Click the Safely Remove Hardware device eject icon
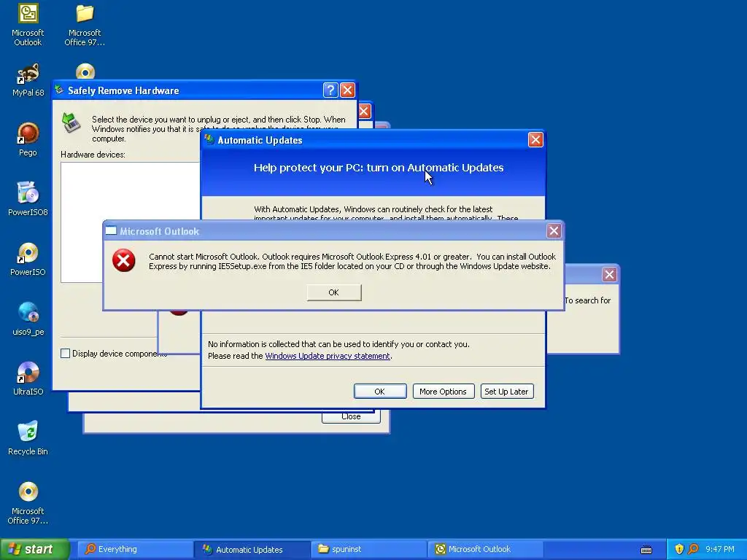747x560 pixels. pos(71,122)
